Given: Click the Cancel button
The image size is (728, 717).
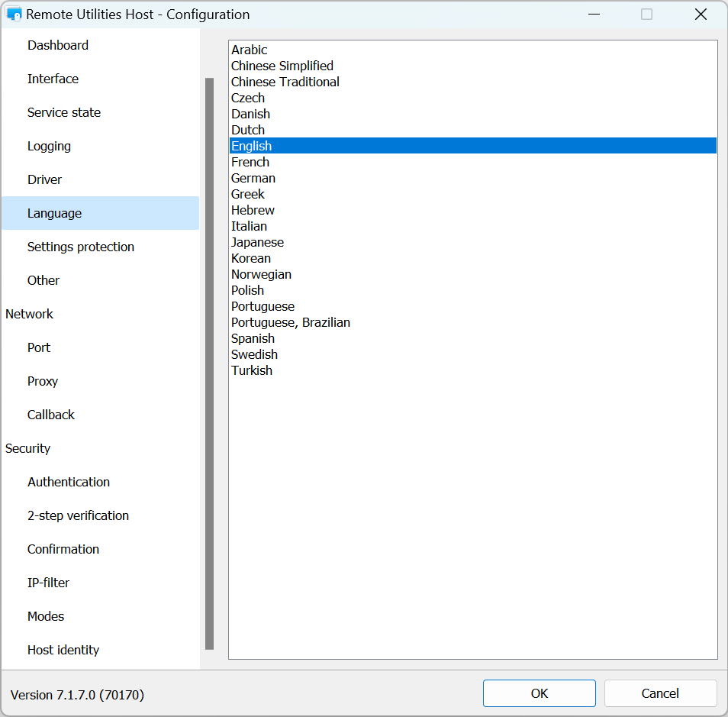Looking at the screenshot, I should [660, 693].
